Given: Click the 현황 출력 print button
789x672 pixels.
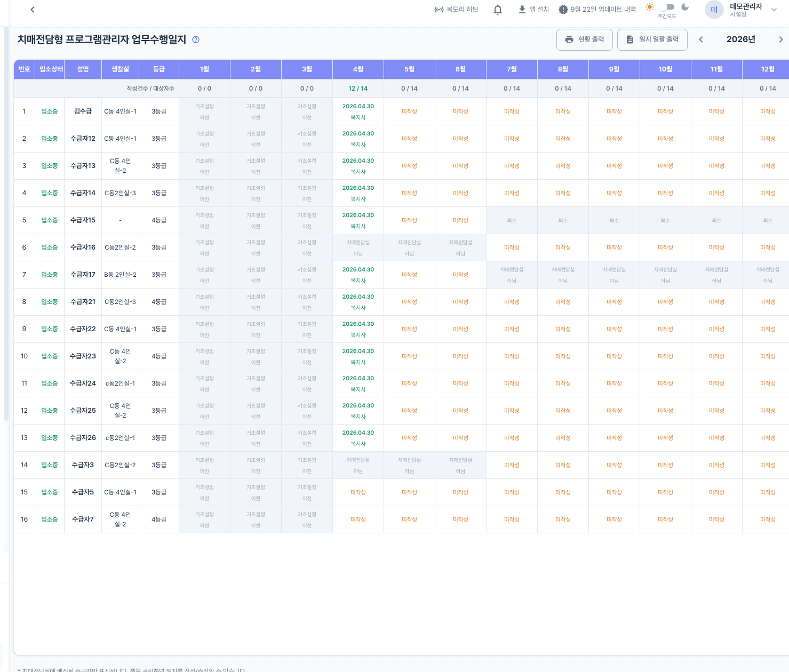Looking at the screenshot, I should 585,39.
